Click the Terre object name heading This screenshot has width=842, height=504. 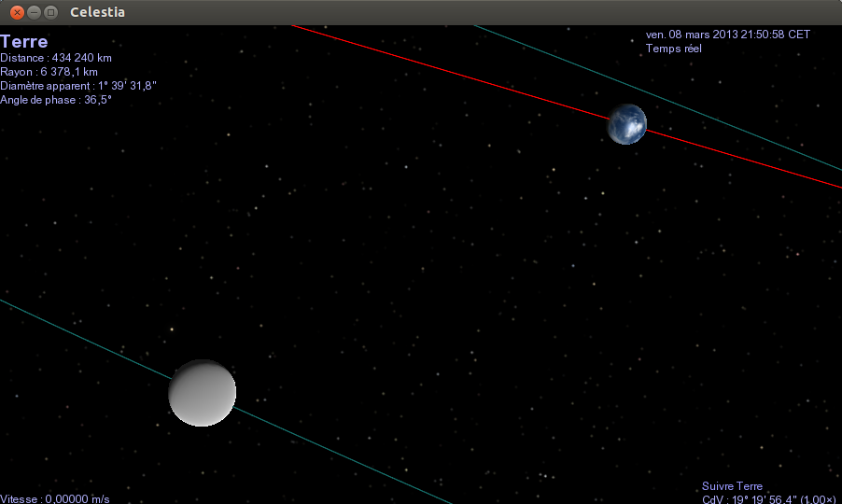click(x=24, y=42)
